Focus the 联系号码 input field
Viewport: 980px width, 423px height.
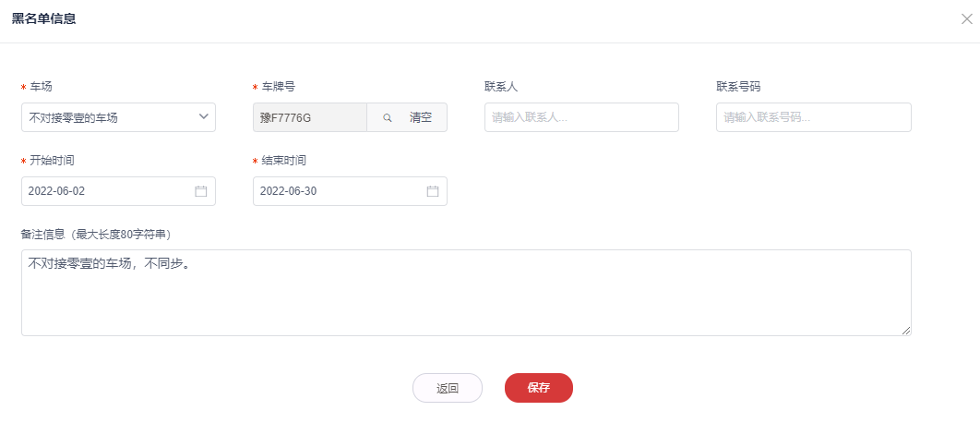813,117
